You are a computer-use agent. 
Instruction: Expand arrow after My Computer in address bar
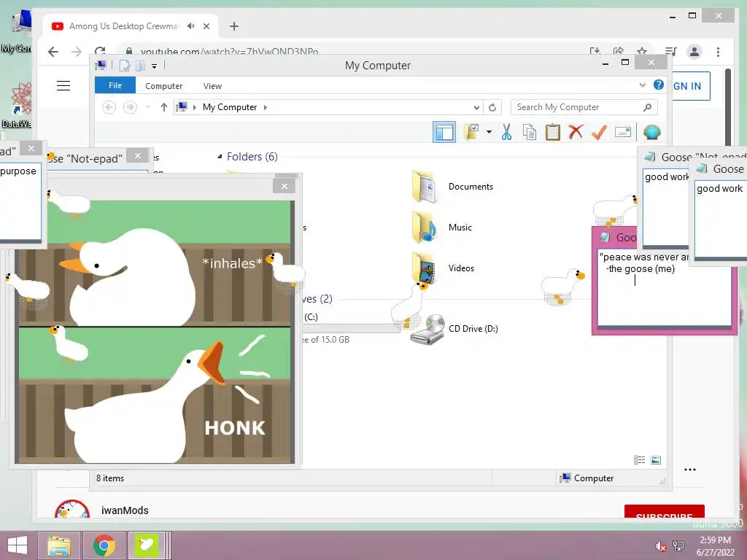coord(266,107)
